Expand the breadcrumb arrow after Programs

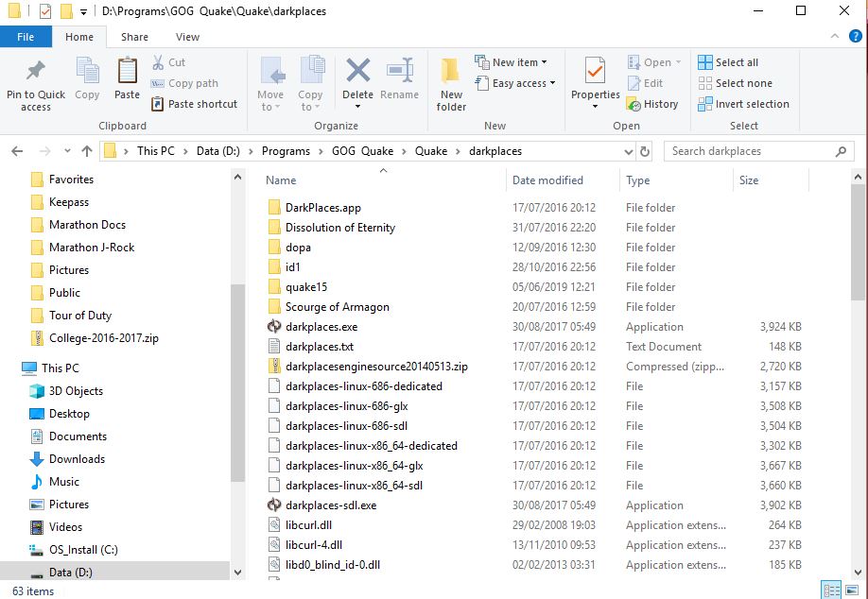[x=321, y=151]
